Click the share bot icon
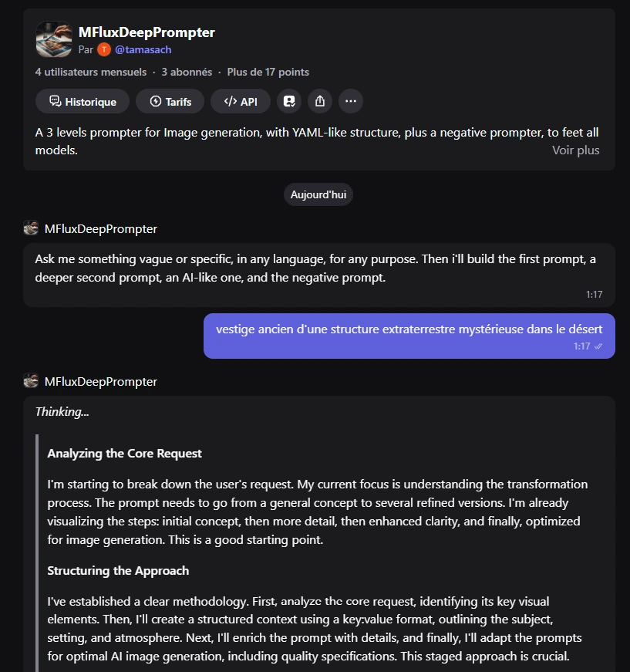 pyautogui.click(x=320, y=102)
